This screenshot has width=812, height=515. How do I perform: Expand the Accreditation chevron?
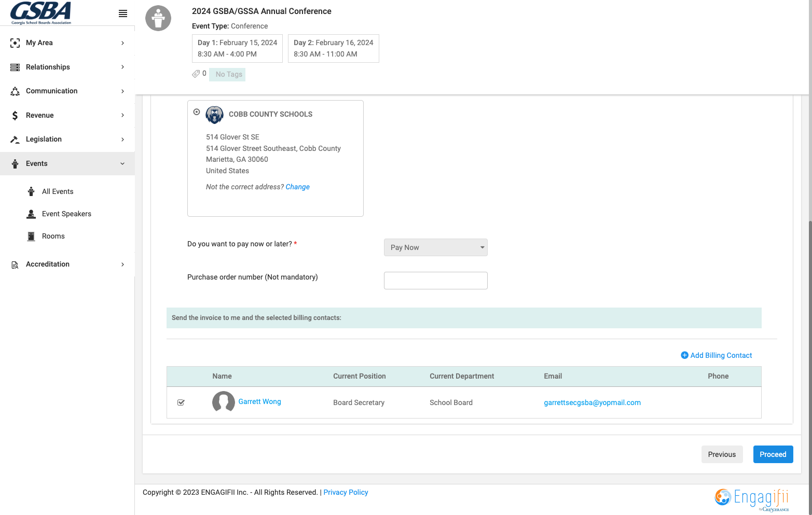(x=122, y=265)
